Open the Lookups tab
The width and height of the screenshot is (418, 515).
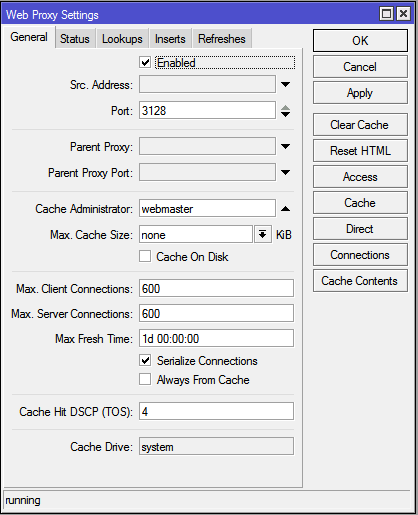[122, 39]
